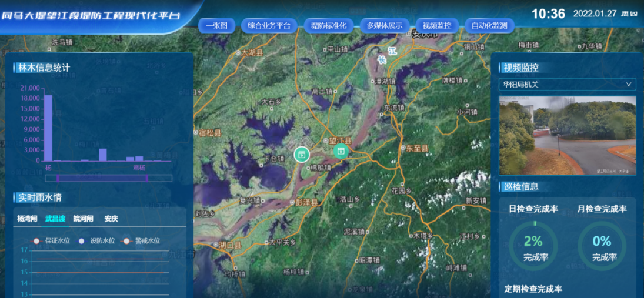Select the 杨湾闸 station tab

point(27,219)
